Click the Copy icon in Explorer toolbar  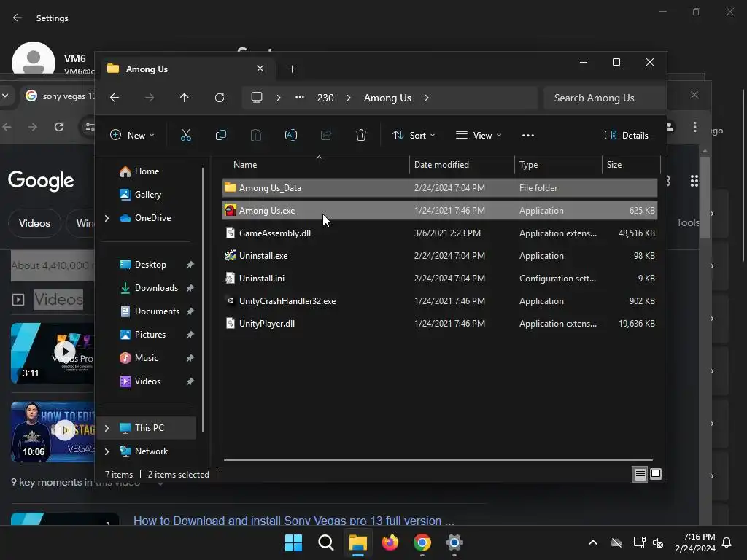click(220, 135)
